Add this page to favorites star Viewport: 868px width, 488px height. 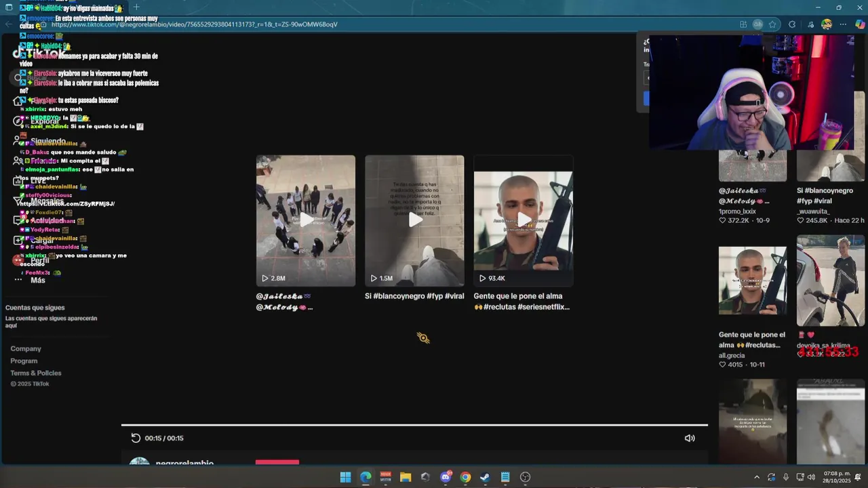tap(772, 24)
